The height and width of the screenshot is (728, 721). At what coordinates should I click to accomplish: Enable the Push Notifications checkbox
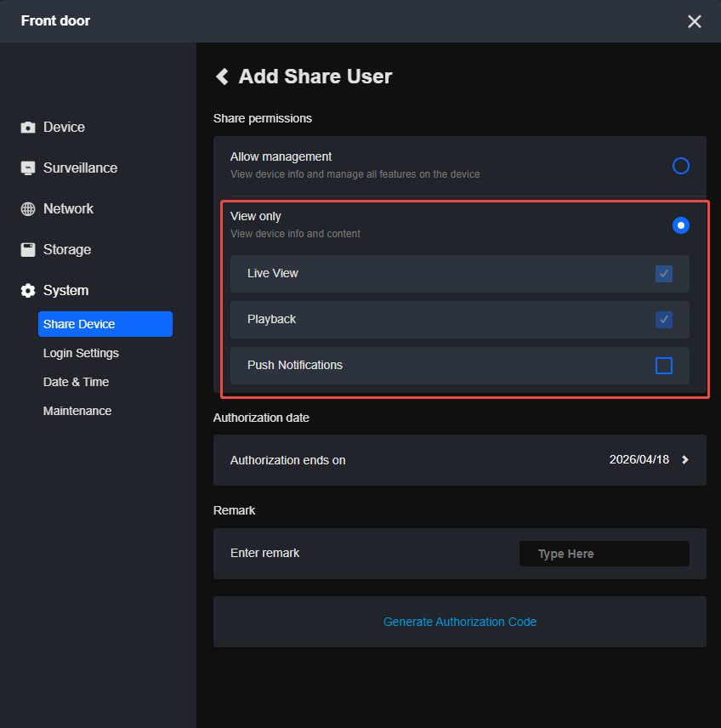tap(664, 366)
